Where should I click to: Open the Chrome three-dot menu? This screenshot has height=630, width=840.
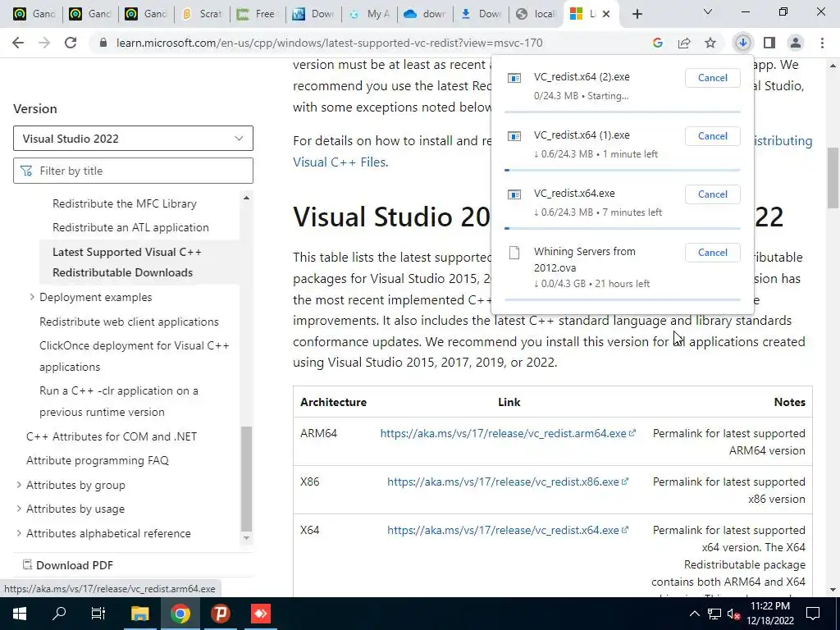822,43
